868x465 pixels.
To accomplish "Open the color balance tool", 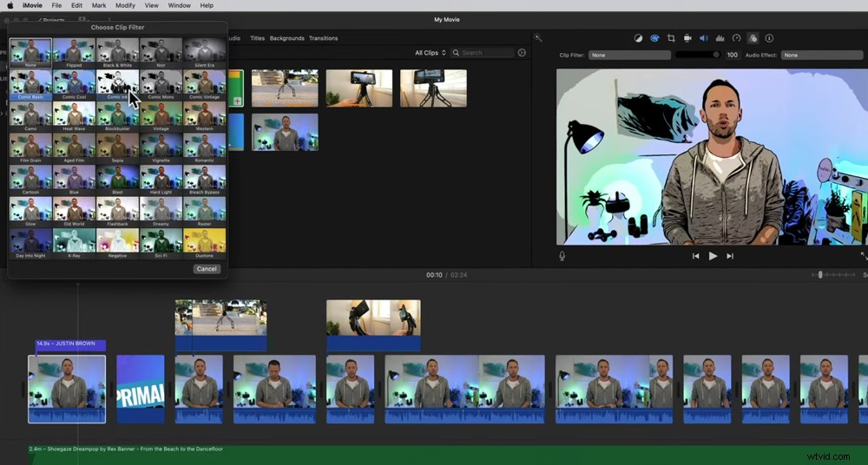I will pyautogui.click(x=638, y=38).
